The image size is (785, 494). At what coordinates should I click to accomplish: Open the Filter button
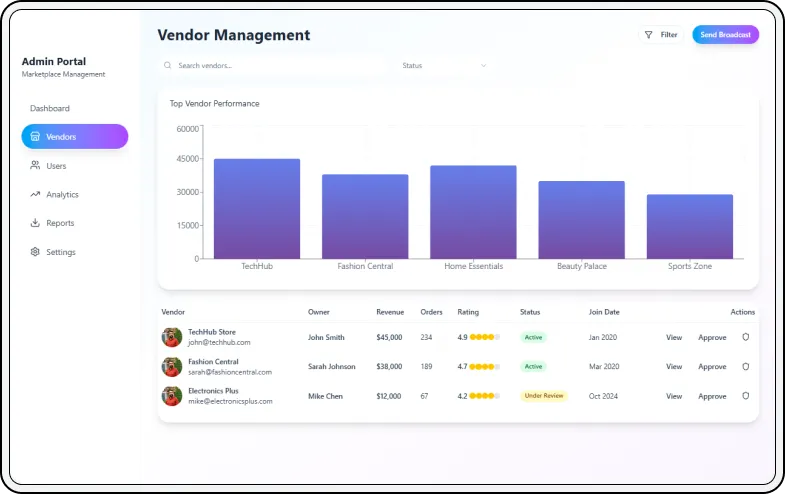(661, 35)
